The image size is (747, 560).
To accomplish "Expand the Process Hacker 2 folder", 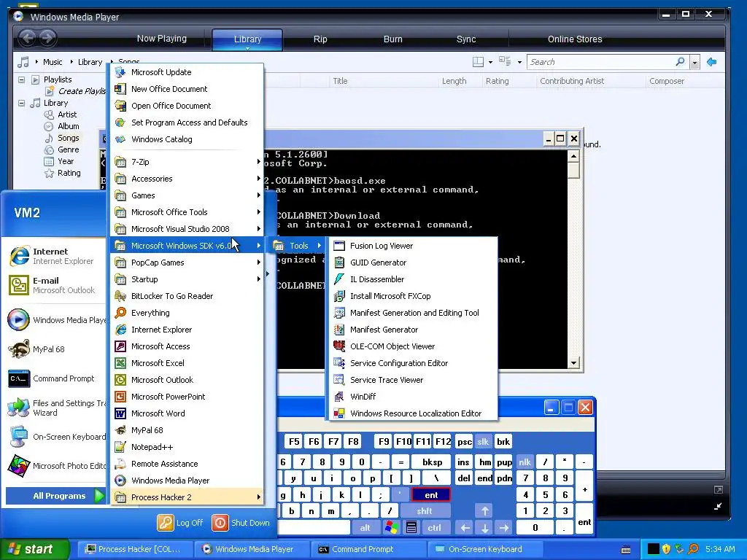I will tap(187, 497).
